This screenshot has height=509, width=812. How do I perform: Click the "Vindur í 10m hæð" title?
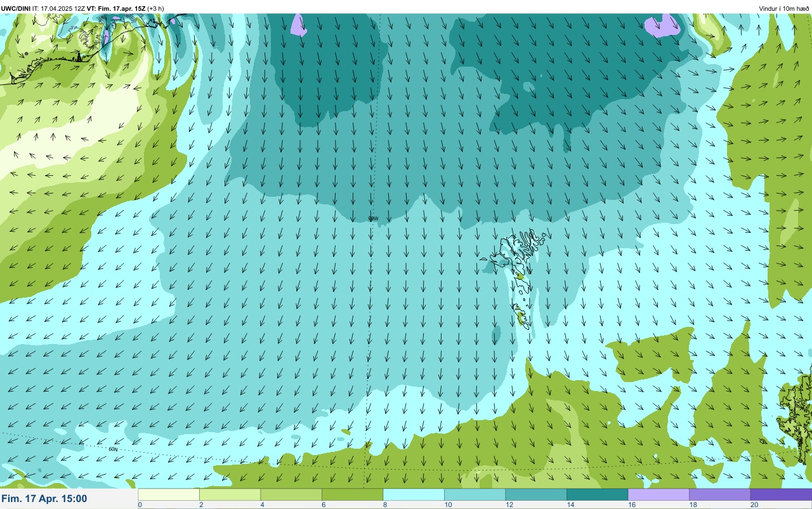(783, 8)
